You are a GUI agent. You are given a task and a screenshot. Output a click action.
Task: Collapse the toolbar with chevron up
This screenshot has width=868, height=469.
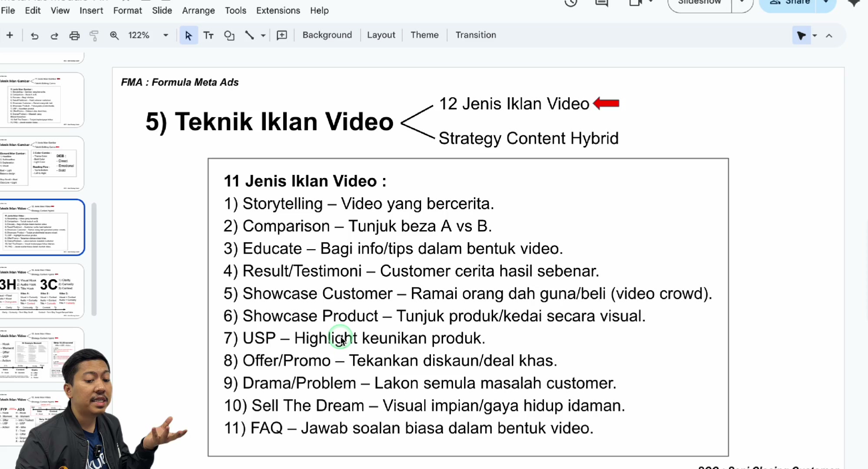click(x=829, y=36)
